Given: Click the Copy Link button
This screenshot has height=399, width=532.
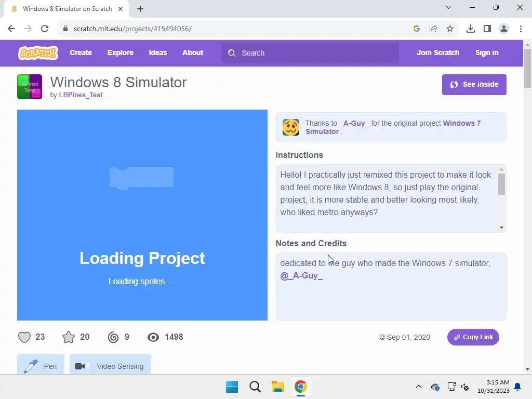Looking at the screenshot, I should click(x=473, y=337).
